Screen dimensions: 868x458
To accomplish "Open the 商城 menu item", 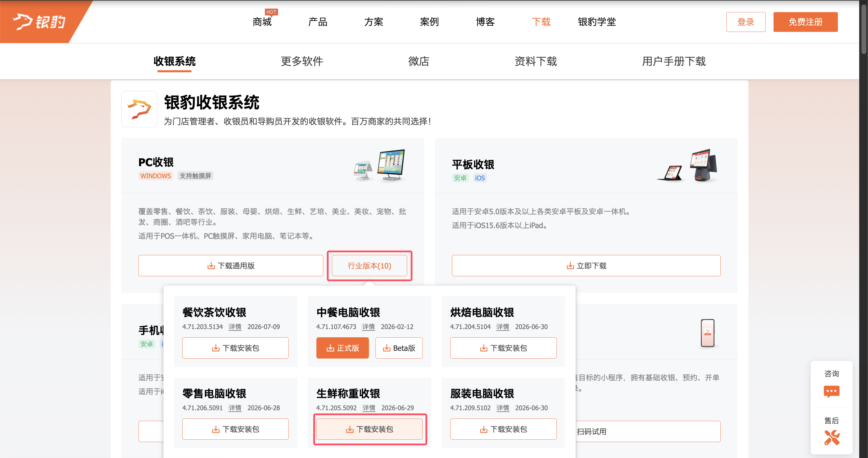I will (x=262, y=22).
